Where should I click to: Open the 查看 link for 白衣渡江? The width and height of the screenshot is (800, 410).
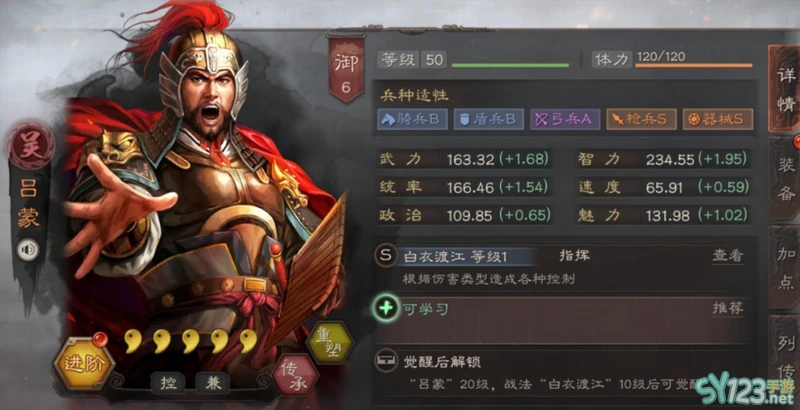tap(728, 255)
